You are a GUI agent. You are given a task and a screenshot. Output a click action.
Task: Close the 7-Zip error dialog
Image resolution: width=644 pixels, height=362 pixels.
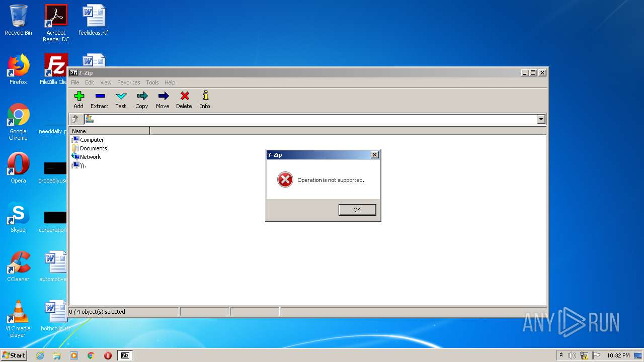coord(374,155)
